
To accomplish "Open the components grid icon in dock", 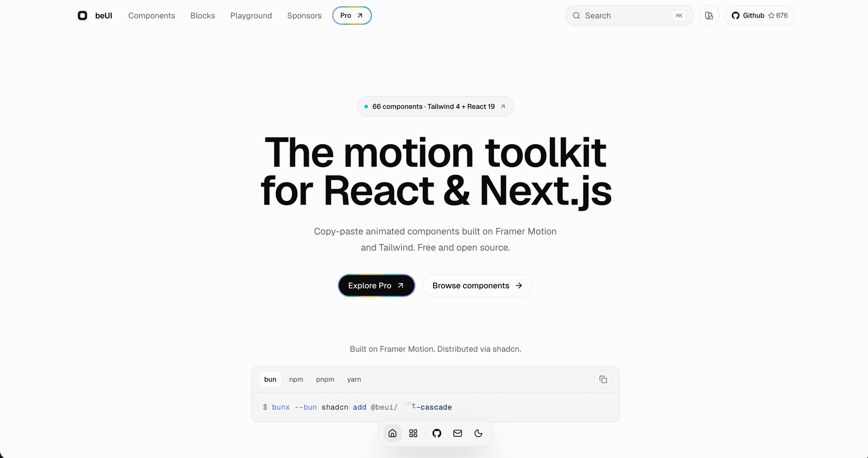I will [x=413, y=433].
